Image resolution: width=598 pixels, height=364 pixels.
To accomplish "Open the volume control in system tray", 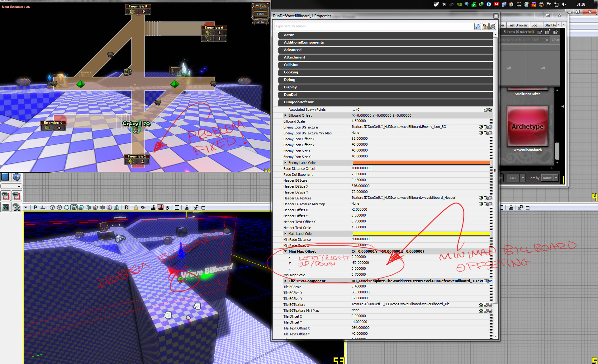I will [x=564, y=4].
